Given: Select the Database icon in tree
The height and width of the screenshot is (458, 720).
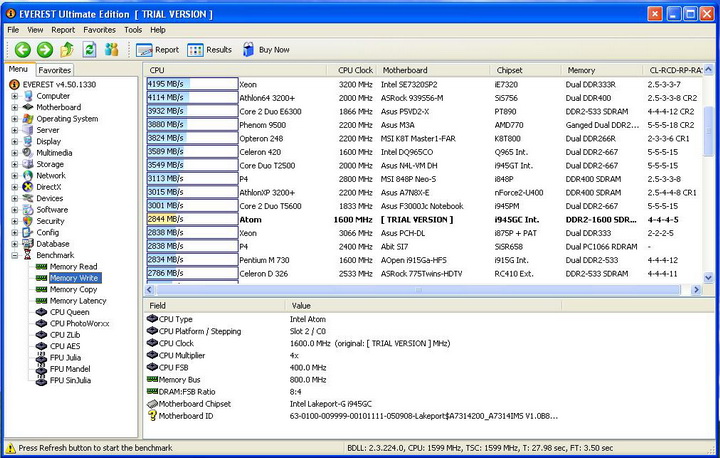Looking at the screenshot, I should click(28, 244).
